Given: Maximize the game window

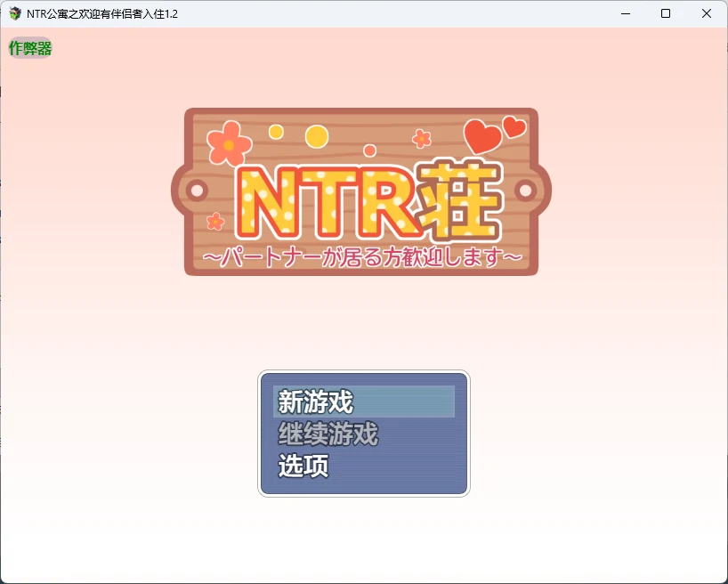Looking at the screenshot, I should coord(666,13).
